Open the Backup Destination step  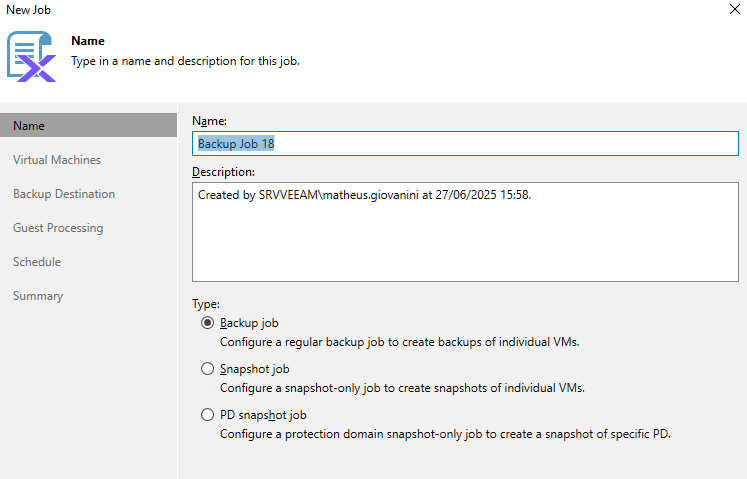pos(64,194)
